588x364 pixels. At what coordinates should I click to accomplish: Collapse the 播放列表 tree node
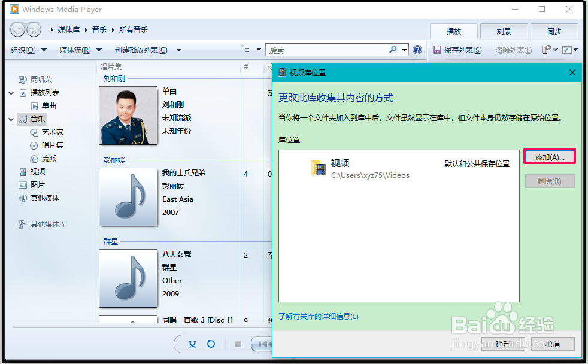click(x=11, y=93)
